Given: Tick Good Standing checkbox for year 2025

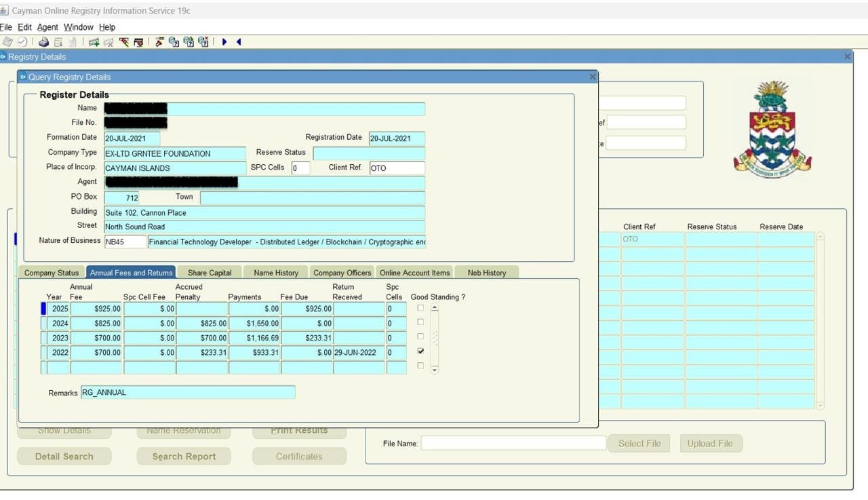Looking at the screenshot, I should pos(420,308).
